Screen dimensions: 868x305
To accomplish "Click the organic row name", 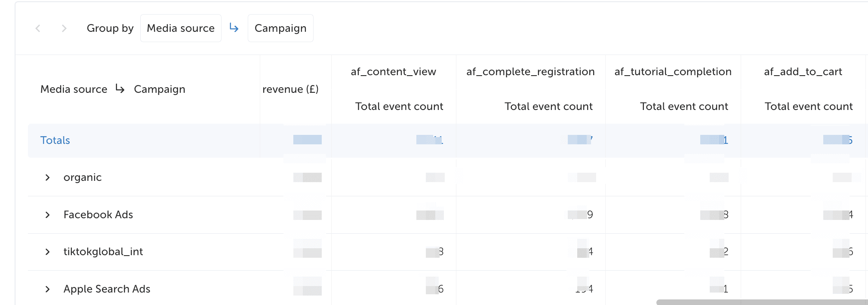I will click(83, 177).
